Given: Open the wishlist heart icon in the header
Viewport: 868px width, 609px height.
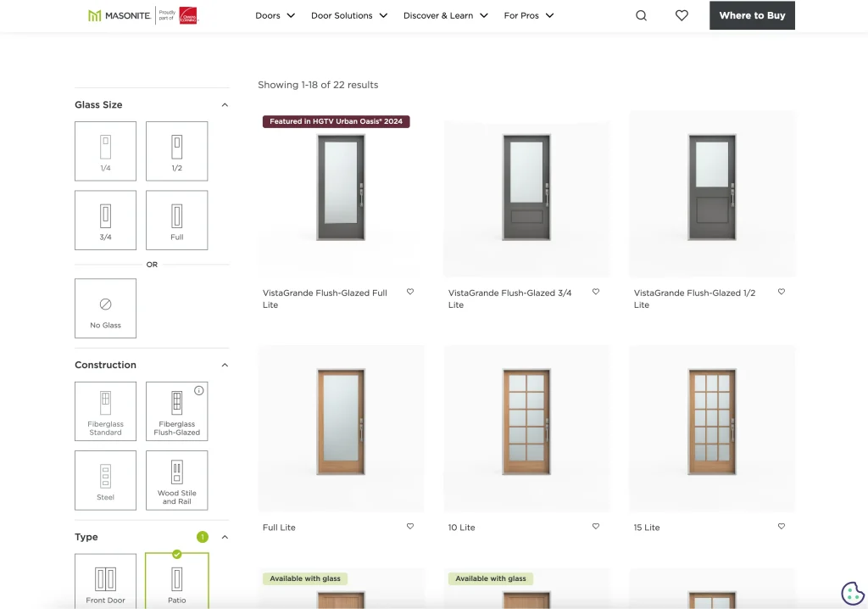Looking at the screenshot, I should coord(682,15).
